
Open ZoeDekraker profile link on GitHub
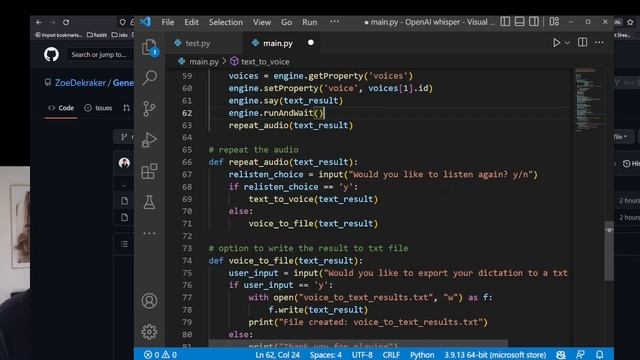click(80, 83)
